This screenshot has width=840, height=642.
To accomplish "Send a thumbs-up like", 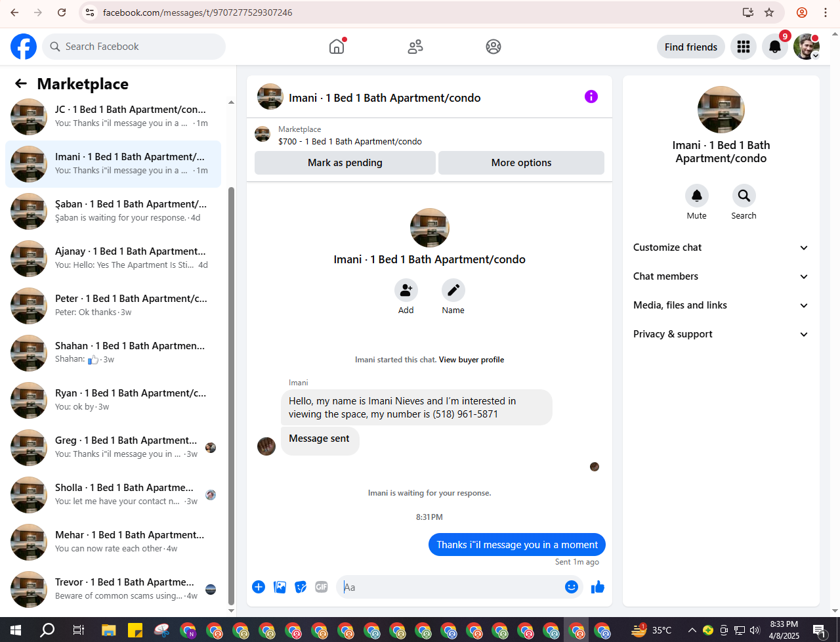I will [x=597, y=587].
